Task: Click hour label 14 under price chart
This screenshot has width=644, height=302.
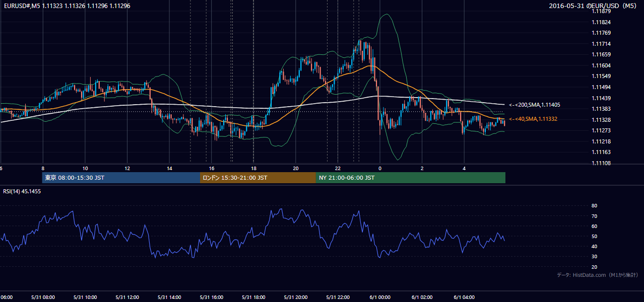Action: 169,169
